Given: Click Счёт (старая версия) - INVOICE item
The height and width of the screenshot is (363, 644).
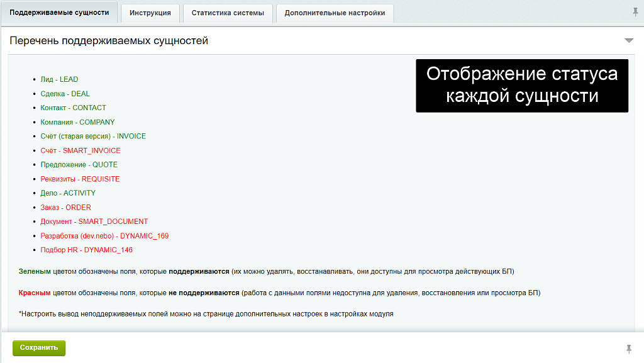Looking at the screenshot, I should (x=93, y=136).
